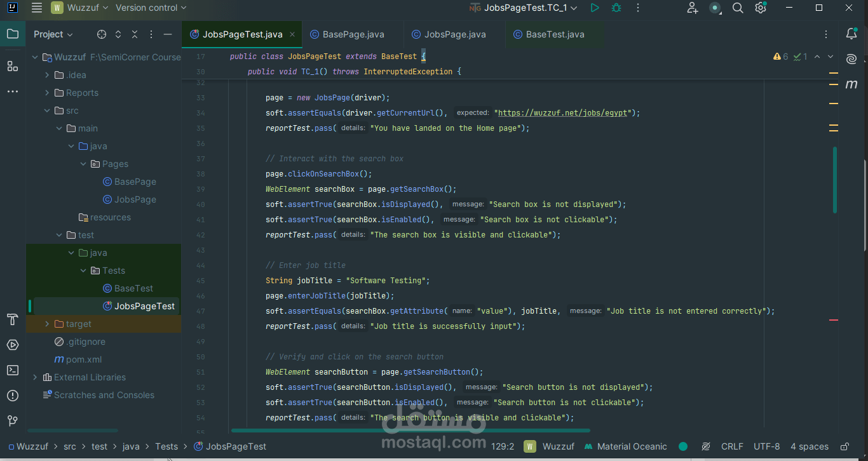
Task: Select the resources folder
Action: tap(105, 217)
